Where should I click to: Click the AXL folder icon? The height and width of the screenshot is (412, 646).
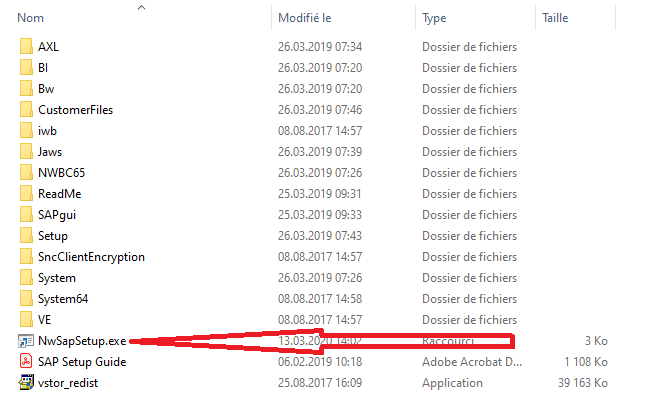pyautogui.click(x=26, y=46)
